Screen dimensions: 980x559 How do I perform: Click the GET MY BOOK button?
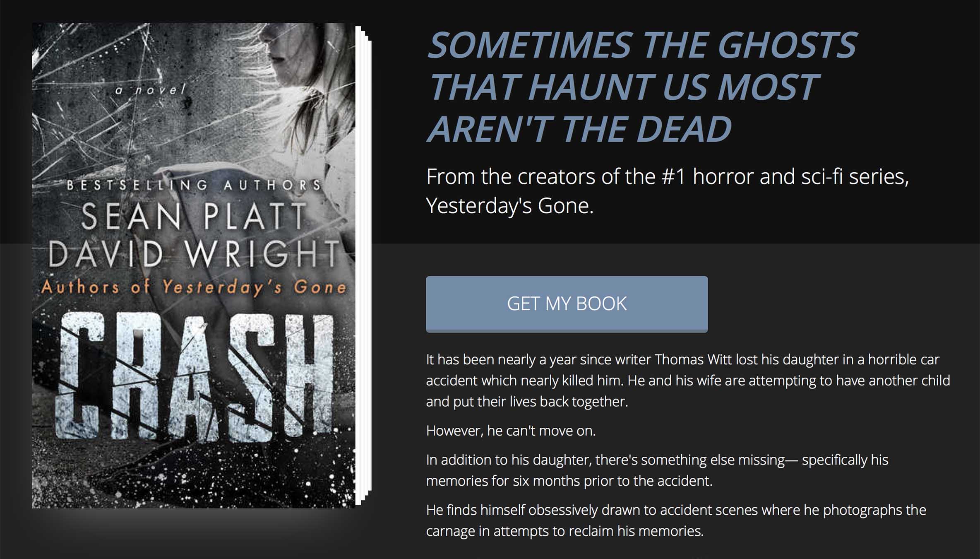point(567,304)
